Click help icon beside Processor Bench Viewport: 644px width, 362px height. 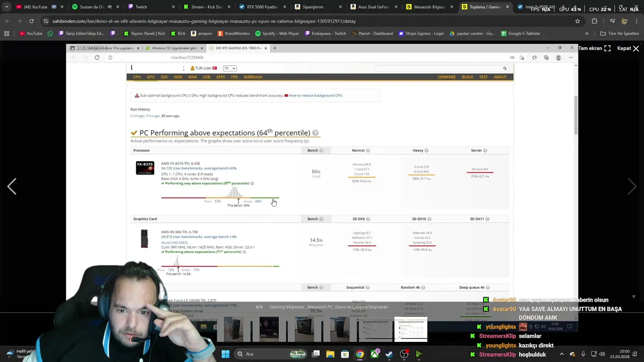pyautogui.click(x=321, y=150)
